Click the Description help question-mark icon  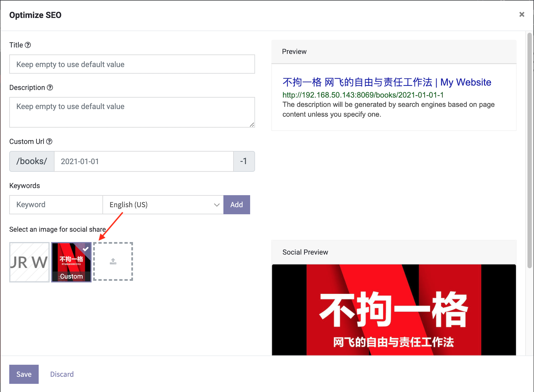[x=50, y=87]
